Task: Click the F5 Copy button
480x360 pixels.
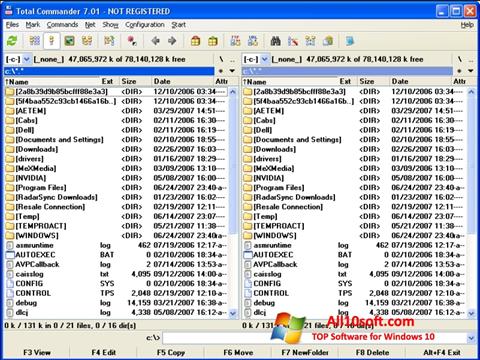Action: pyautogui.click(x=171, y=353)
